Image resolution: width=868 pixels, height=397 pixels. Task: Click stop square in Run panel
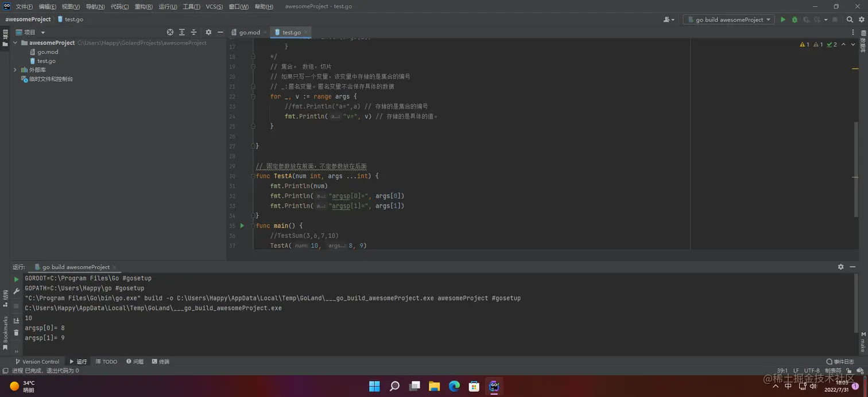click(16, 306)
